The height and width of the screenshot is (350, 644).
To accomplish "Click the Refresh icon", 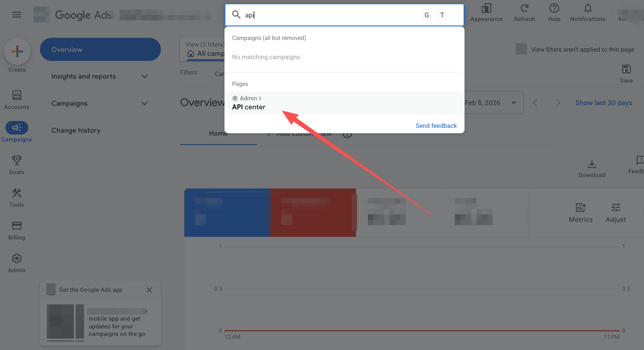I will click(524, 12).
